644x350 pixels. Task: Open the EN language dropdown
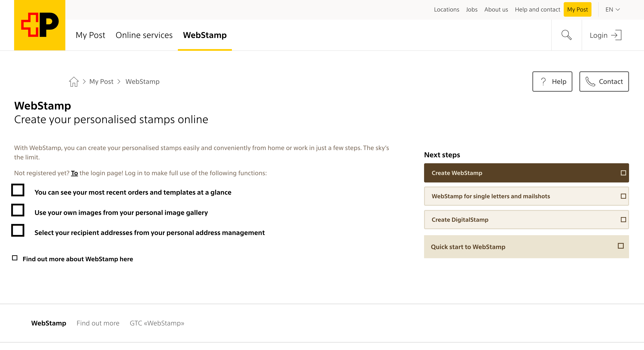point(612,9)
